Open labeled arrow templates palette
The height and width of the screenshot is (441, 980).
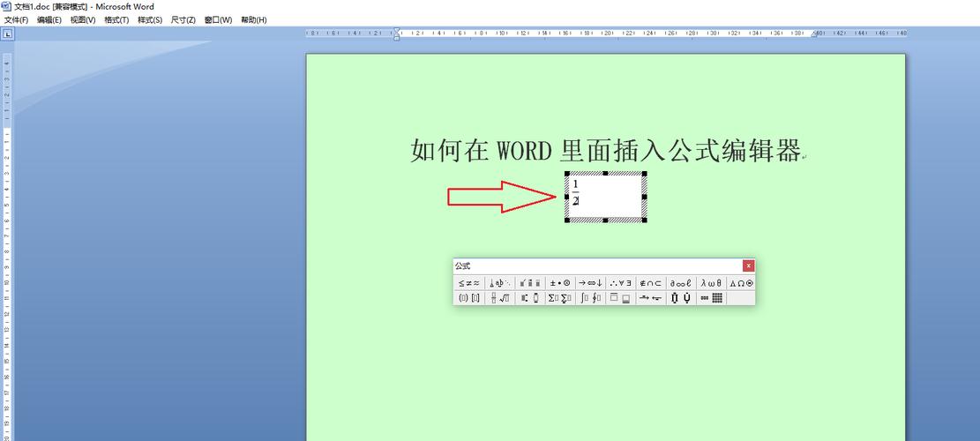(651, 298)
